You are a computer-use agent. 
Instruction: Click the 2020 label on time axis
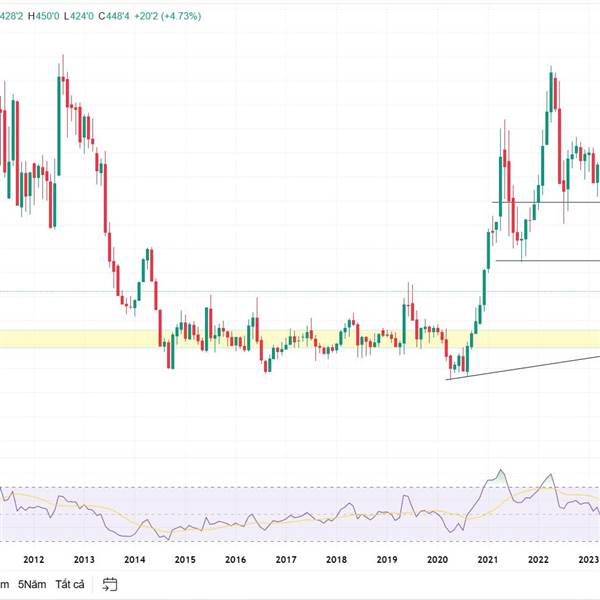(x=437, y=559)
